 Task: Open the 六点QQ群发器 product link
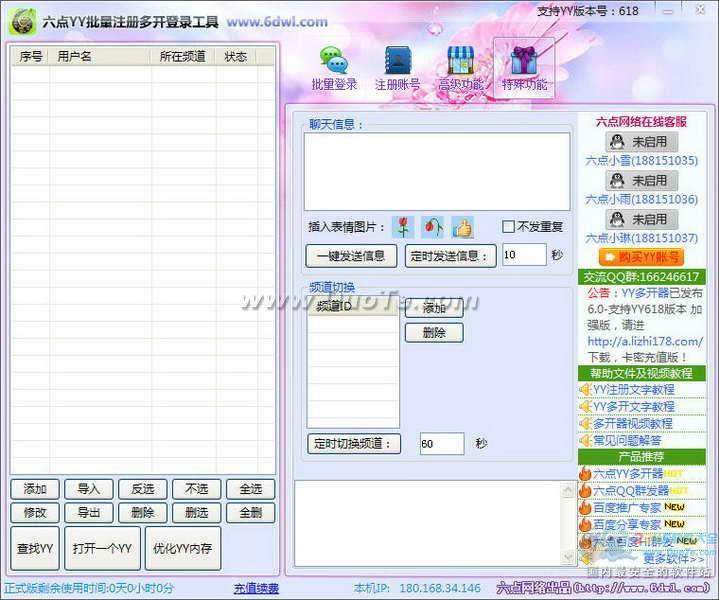tap(635, 491)
